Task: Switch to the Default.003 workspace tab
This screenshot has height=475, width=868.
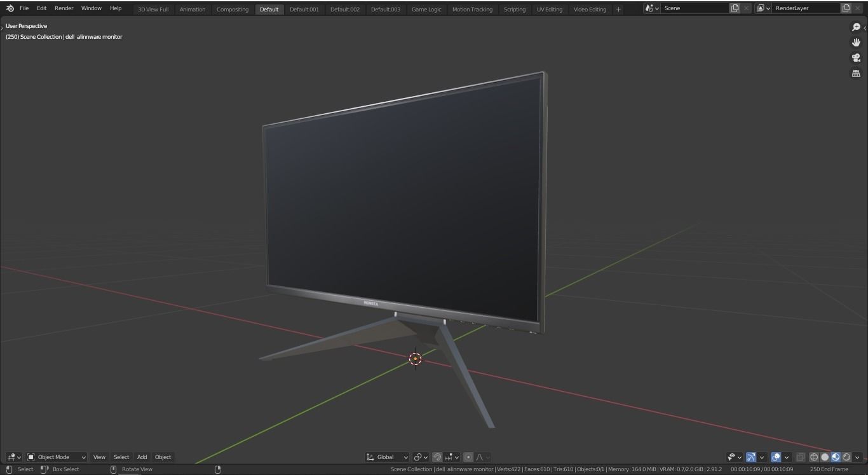Action: click(386, 10)
